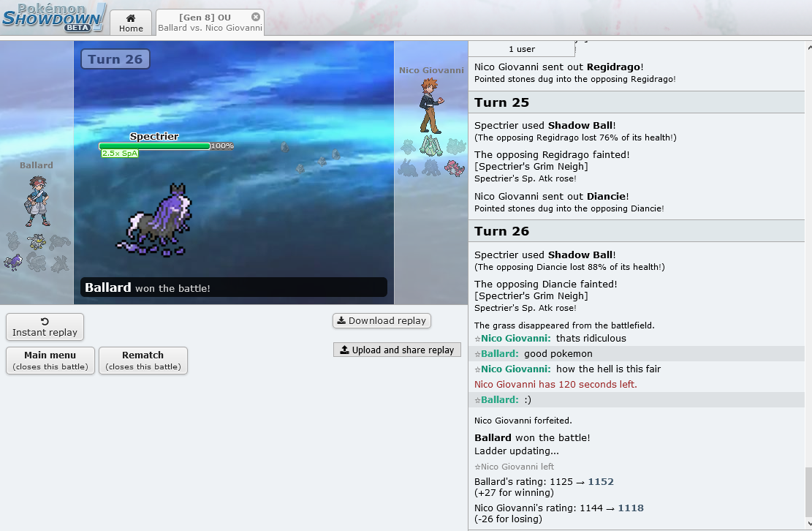The width and height of the screenshot is (812, 531).
Task: Click Ballard name label above avatar
Action: 37,165
